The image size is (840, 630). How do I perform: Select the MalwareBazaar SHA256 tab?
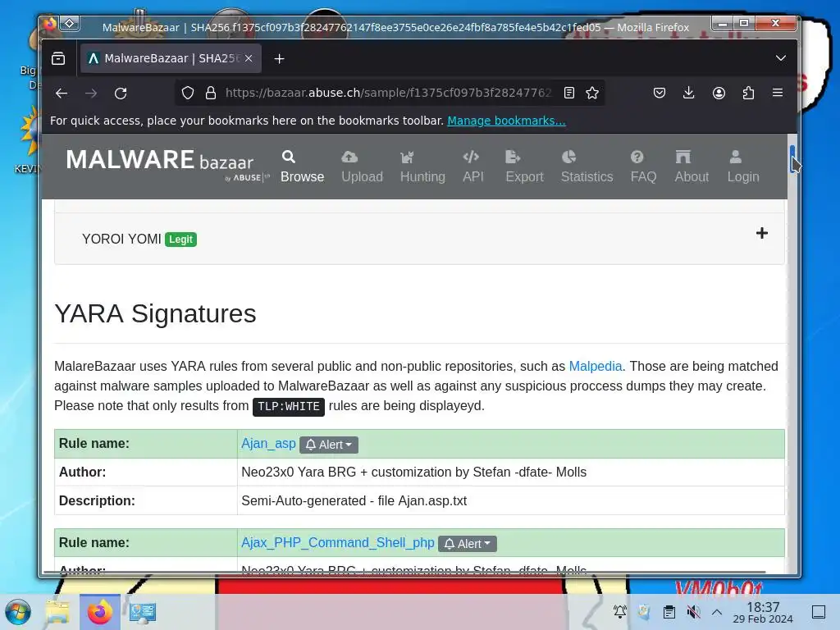(171, 58)
